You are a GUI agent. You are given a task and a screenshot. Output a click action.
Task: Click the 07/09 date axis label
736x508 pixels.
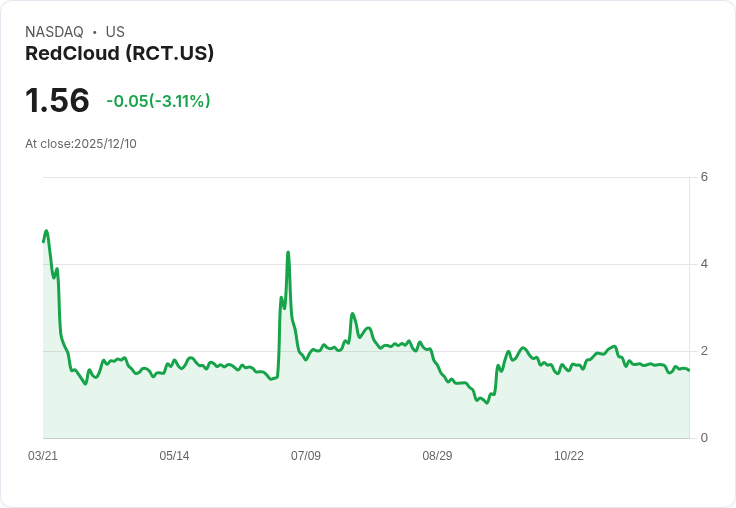(x=306, y=456)
